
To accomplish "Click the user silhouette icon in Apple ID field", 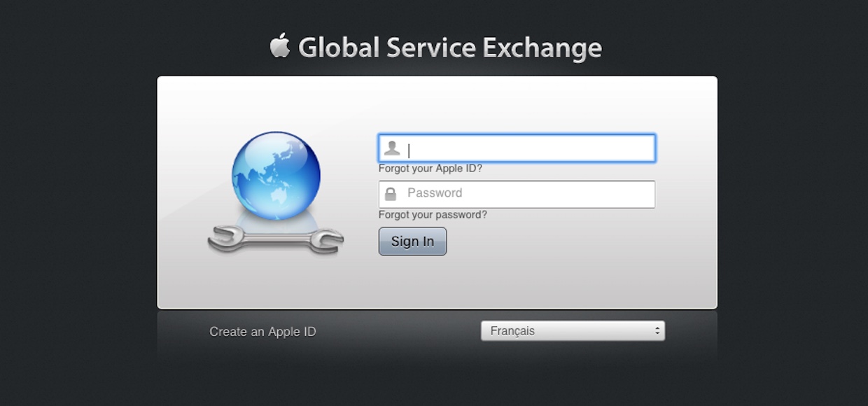I will tap(392, 148).
